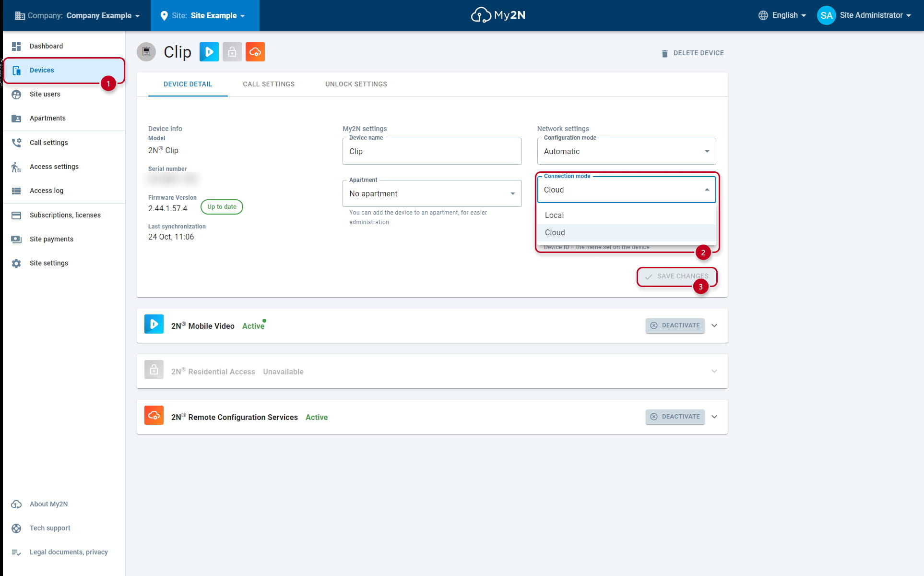
Task: Click the Apartments folder icon
Action: click(16, 118)
